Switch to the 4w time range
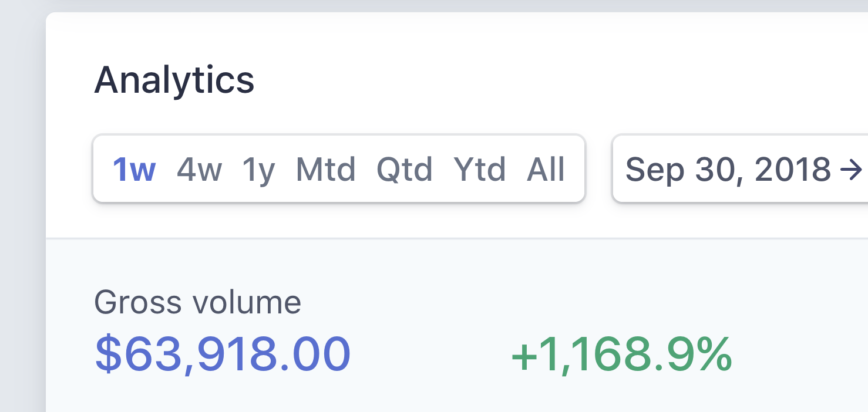Screen dimensions: 868x412 pyautogui.click(x=199, y=170)
